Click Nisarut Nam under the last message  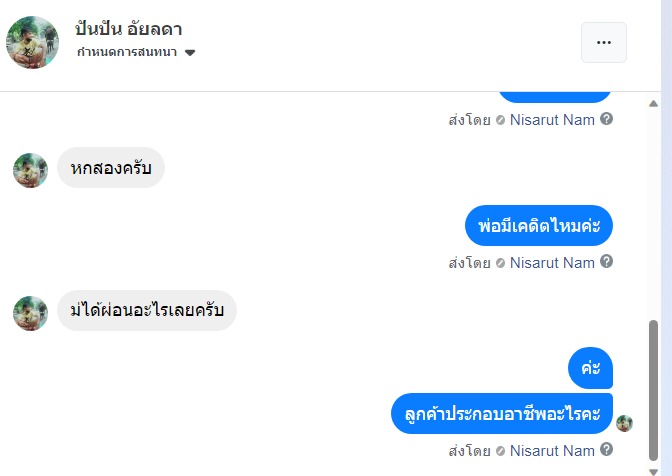tap(552, 451)
